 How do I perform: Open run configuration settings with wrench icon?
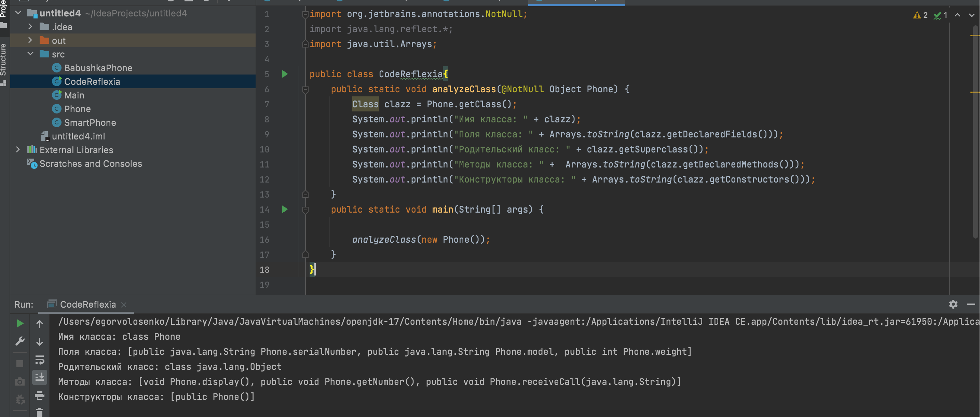(x=20, y=340)
